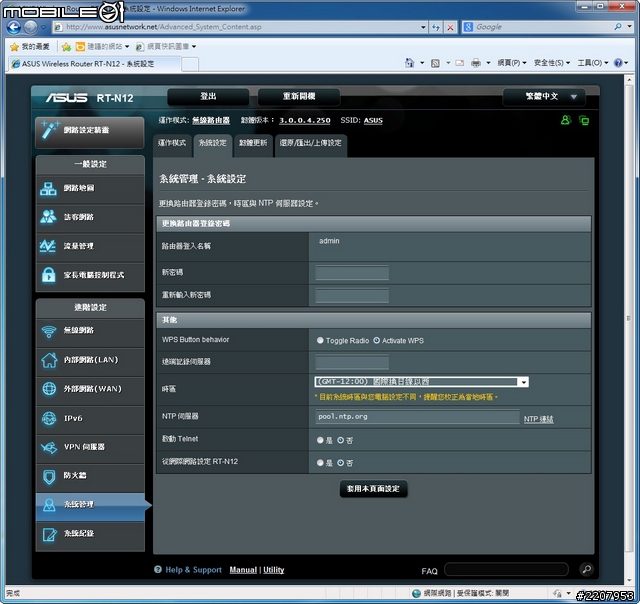Open a new blank browser tab

pyautogui.click(x=190, y=64)
